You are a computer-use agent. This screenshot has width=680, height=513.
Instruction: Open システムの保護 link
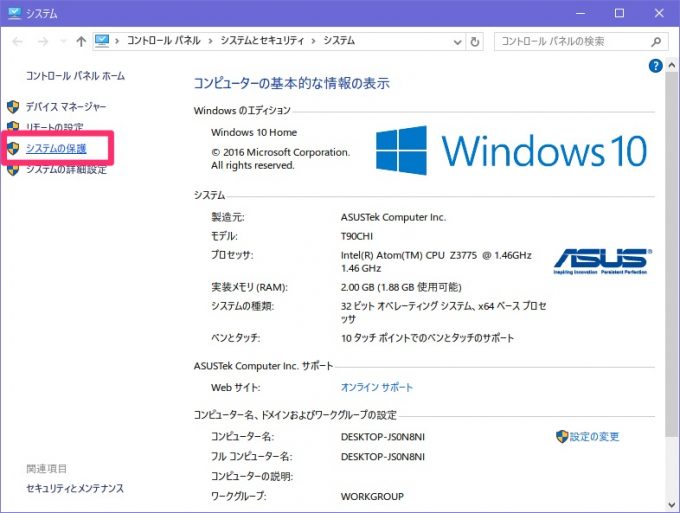(56, 148)
